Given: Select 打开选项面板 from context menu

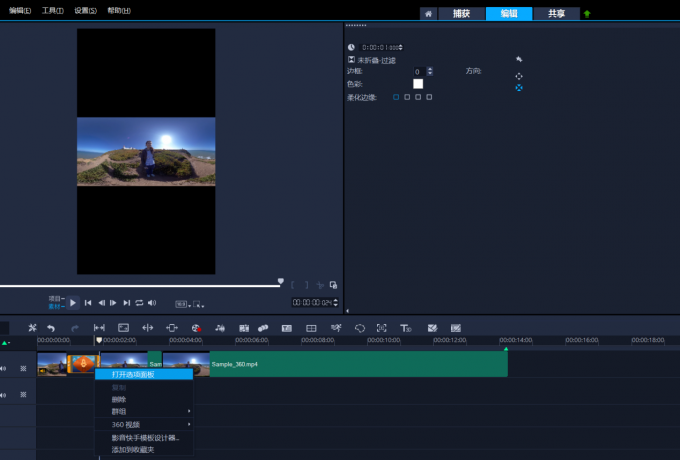Looking at the screenshot, I should click(x=133, y=374).
